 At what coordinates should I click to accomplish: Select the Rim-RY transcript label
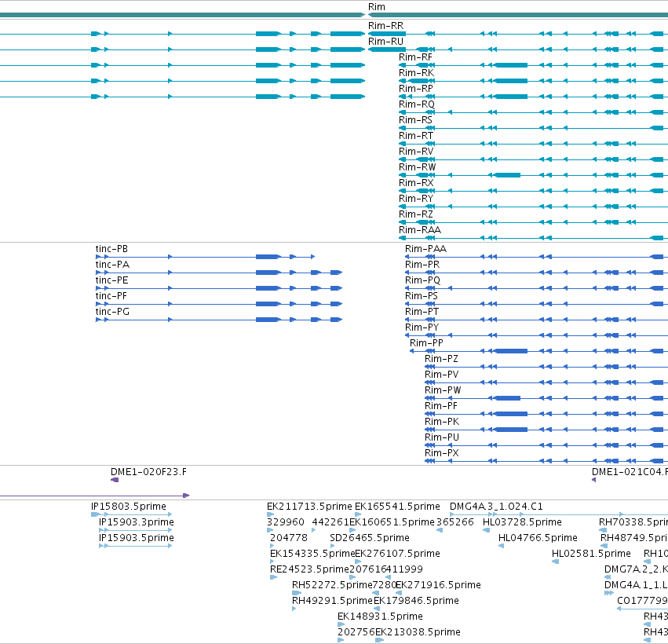coord(416,199)
